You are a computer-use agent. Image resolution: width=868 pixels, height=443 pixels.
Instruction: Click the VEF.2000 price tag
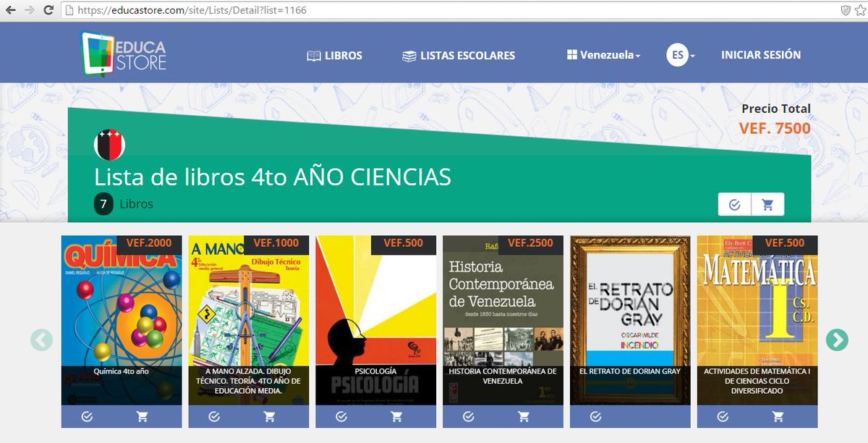pyautogui.click(x=149, y=244)
